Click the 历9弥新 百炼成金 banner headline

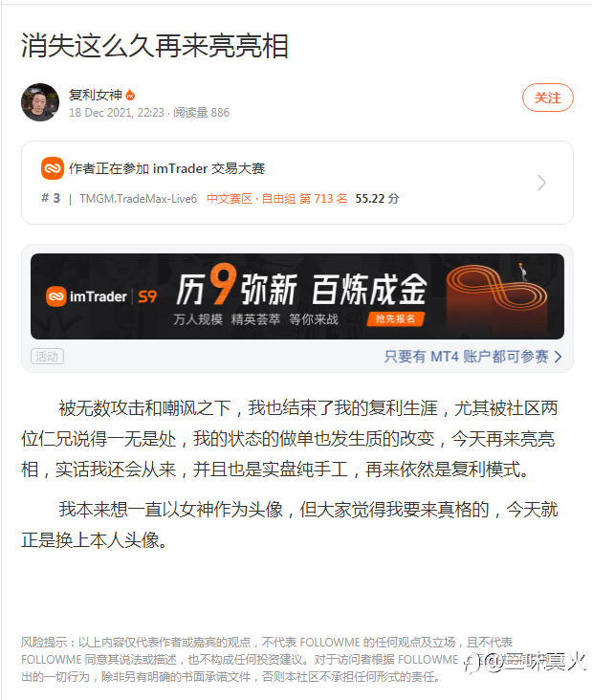coord(301,286)
